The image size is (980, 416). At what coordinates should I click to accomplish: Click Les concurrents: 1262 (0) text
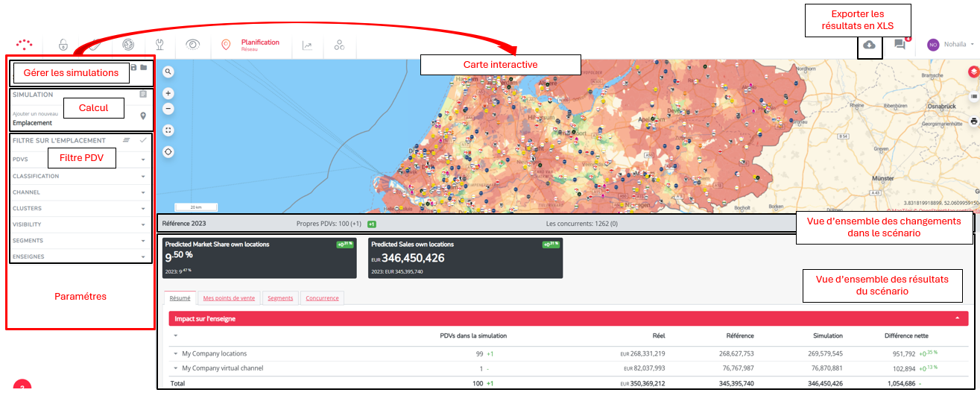tap(581, 223)
